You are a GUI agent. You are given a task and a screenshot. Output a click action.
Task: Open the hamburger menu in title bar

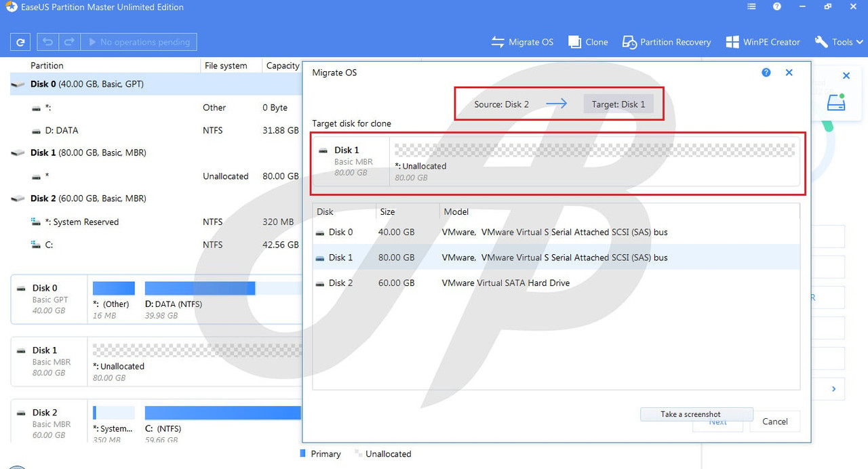point(751,7)
